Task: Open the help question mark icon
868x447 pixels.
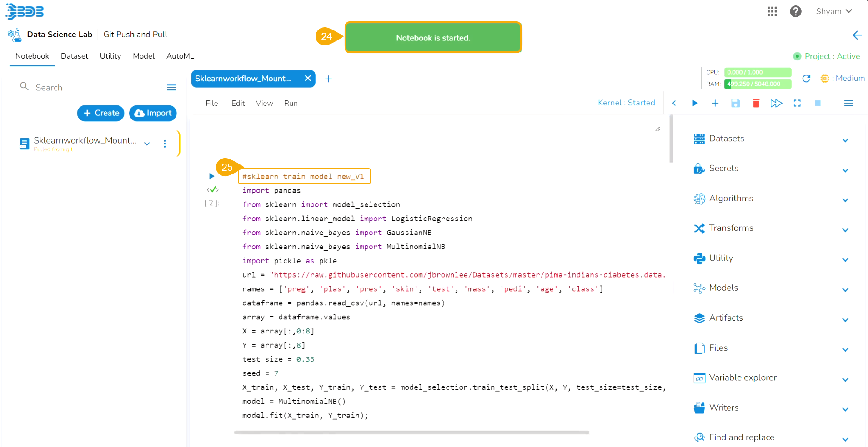Action: click(x=795, y=11)
